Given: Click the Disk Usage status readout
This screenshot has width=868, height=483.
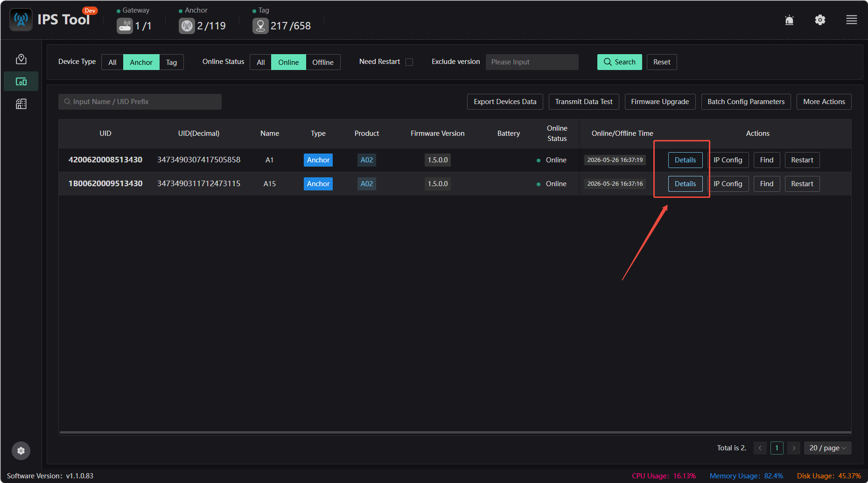Looking at the screenshot, I should coord(829,476).
